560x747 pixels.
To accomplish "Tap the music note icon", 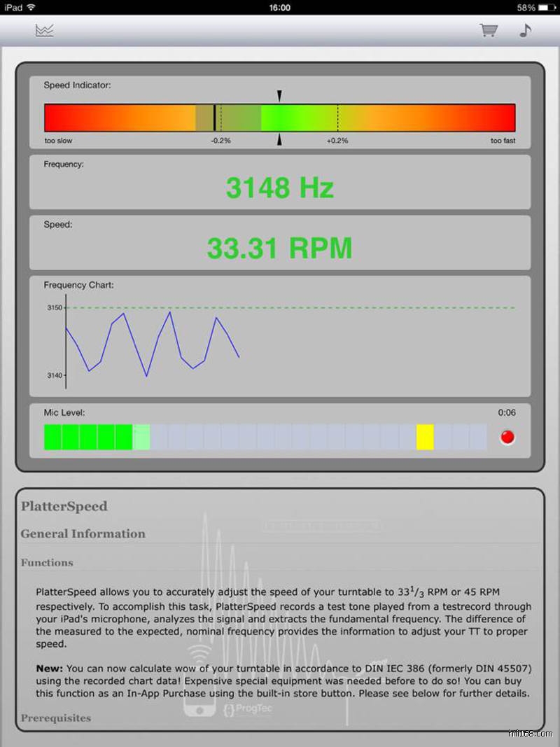I will [525, 30].
